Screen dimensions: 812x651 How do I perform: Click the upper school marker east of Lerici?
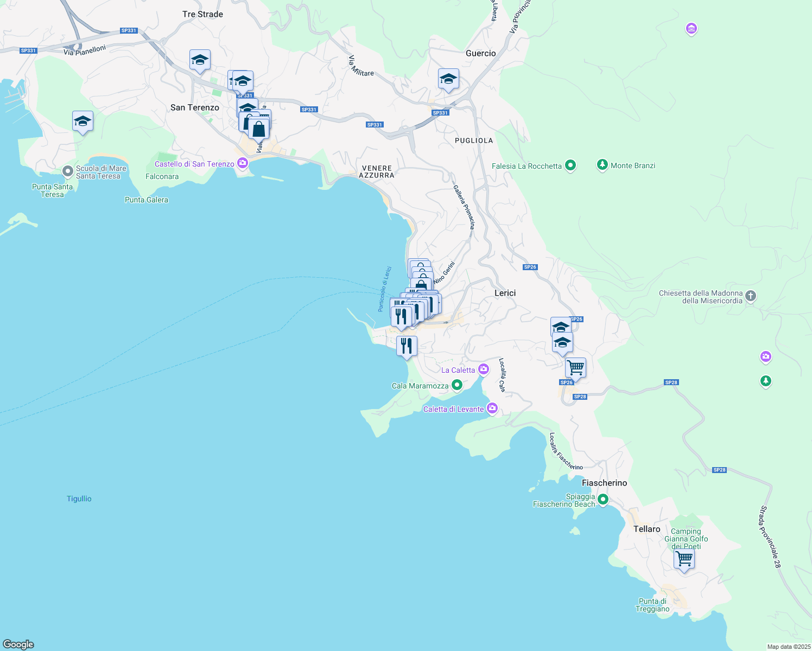coord(561,327)
